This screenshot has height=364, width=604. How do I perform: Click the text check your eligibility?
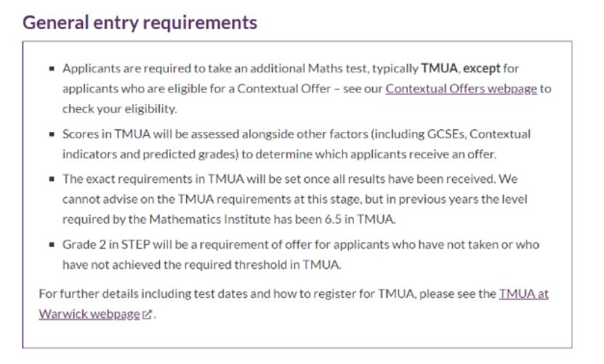pyautogui.click(x=120, y=109)
